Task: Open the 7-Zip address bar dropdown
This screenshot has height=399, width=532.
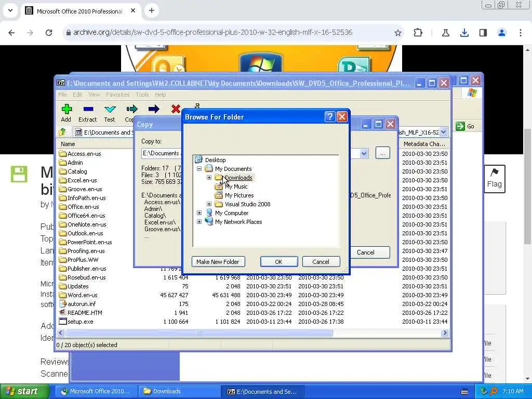Action: coord(444,132)
